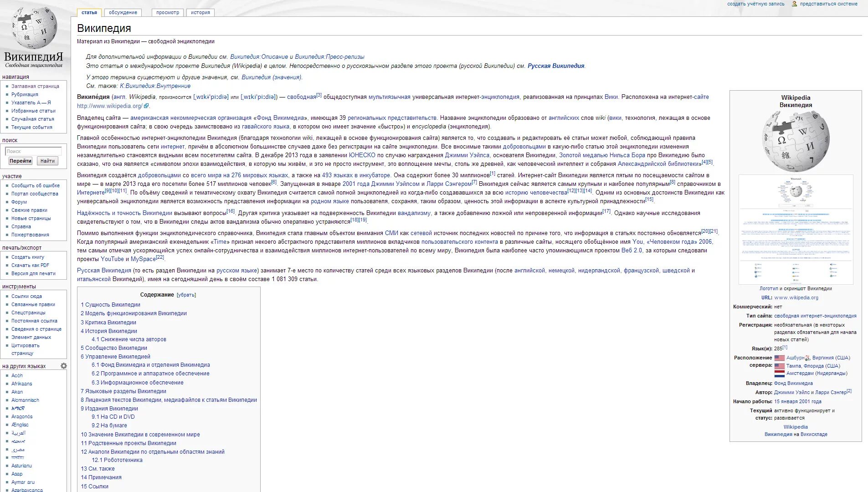Open Фонд Викимедиа owner link in infobox
Image resolution: width=868 pixels, height=492 pixels.
point(793,384)
